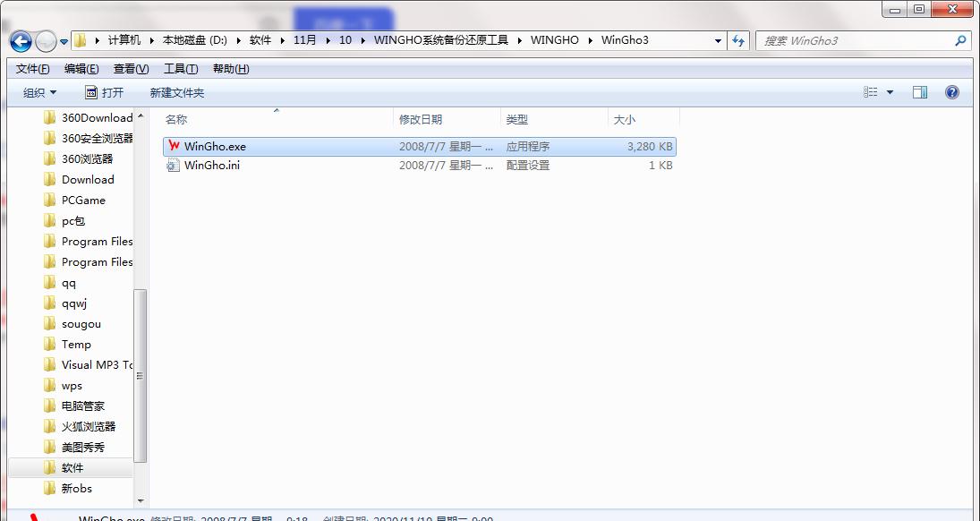Open address bar history dropdown arrow
Screen dimensions: 980x521
718,41
